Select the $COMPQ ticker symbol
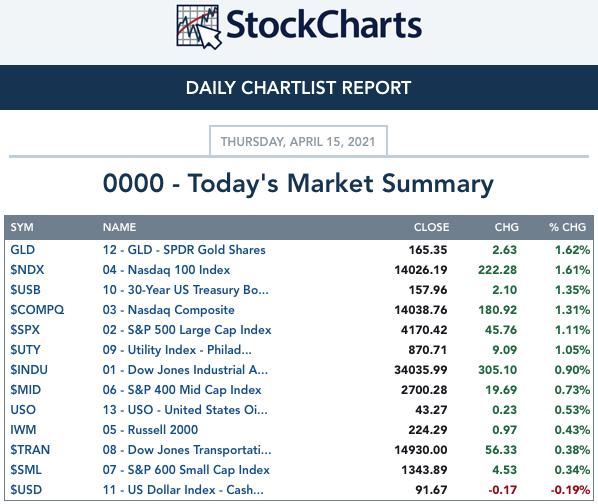This screenshot has width=598, height=504. [37, 310]
